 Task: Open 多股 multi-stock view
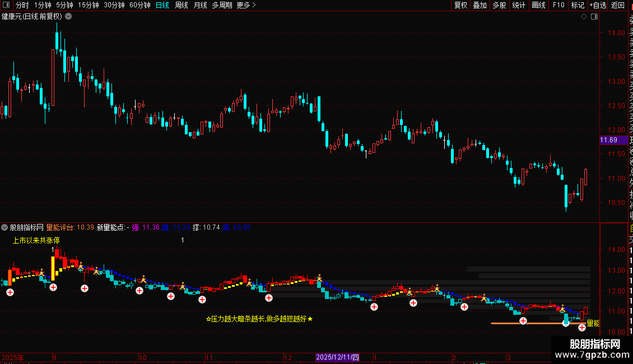pos(499,5)
